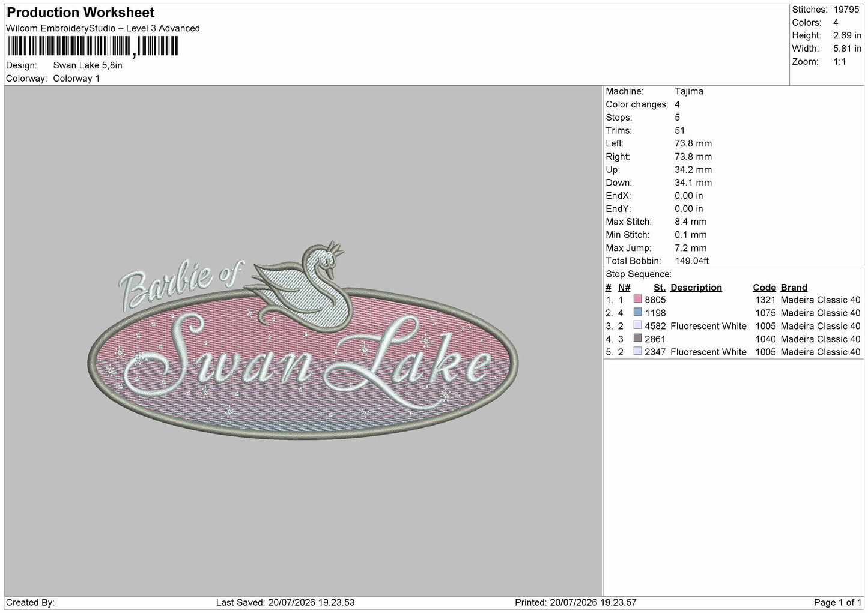Viewport: 868px width, 613px height.
Task: Click Fluorescent White description in row 3
Action: coord(708,326)
